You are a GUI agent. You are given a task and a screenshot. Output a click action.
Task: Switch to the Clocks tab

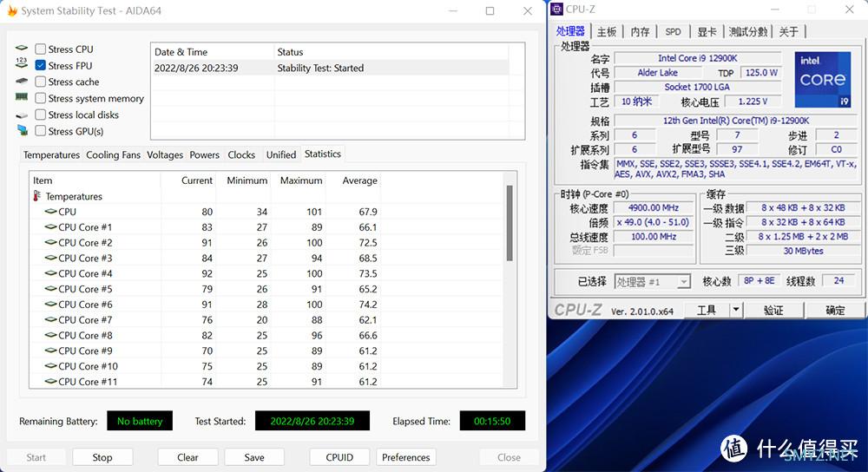pyautogui.click(x=241, y=155)
